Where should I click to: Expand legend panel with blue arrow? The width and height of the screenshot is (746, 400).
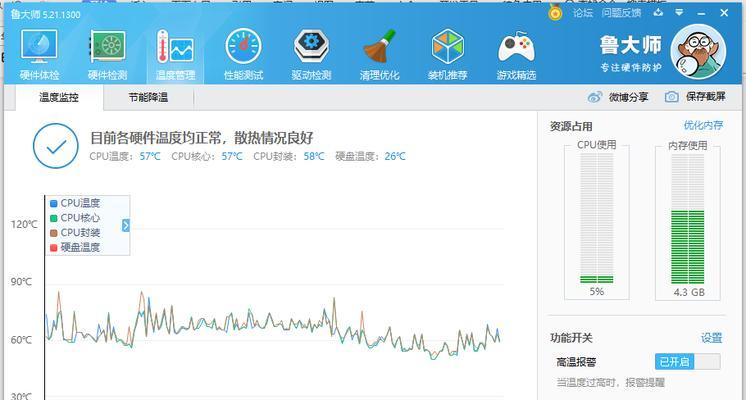(x=126, y=225)
